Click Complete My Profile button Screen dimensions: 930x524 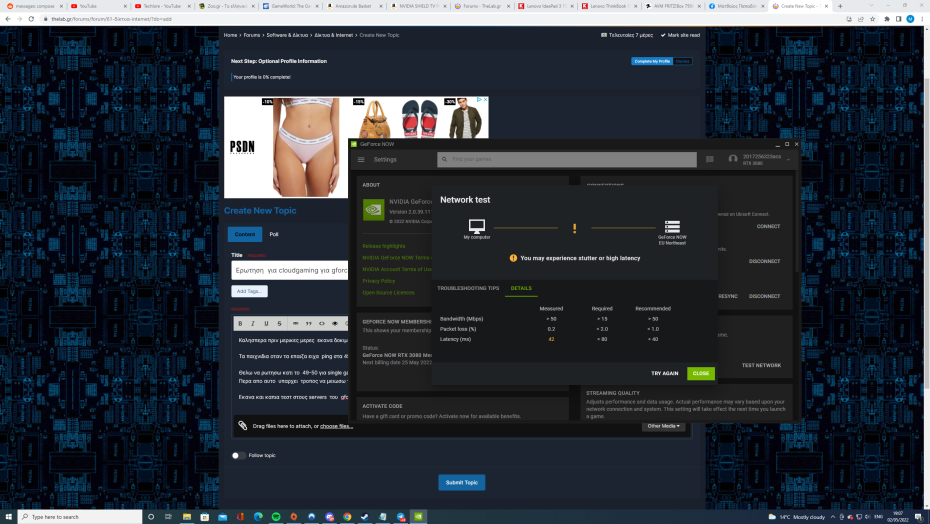652,61
